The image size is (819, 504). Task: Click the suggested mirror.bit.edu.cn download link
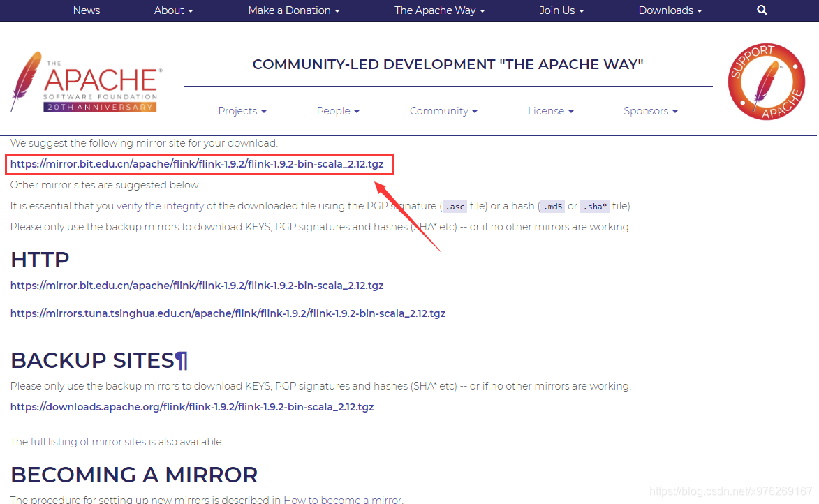[x=197, y=164]
